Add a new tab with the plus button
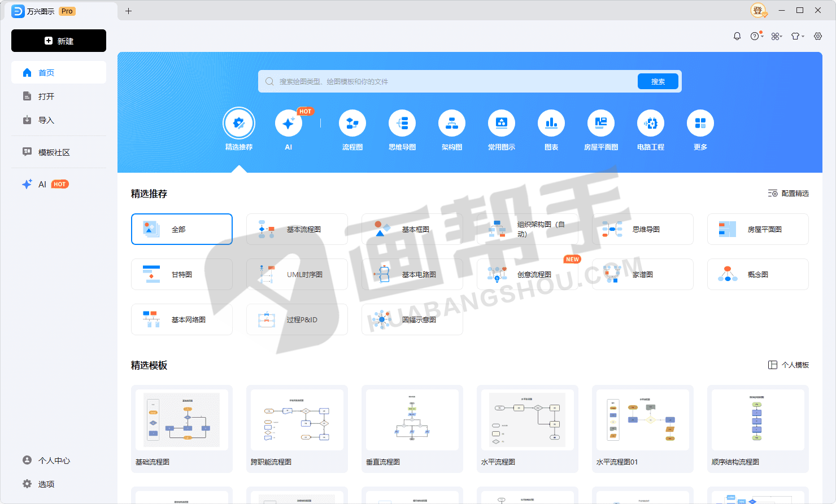836x504 pixels. pos(128,11)
